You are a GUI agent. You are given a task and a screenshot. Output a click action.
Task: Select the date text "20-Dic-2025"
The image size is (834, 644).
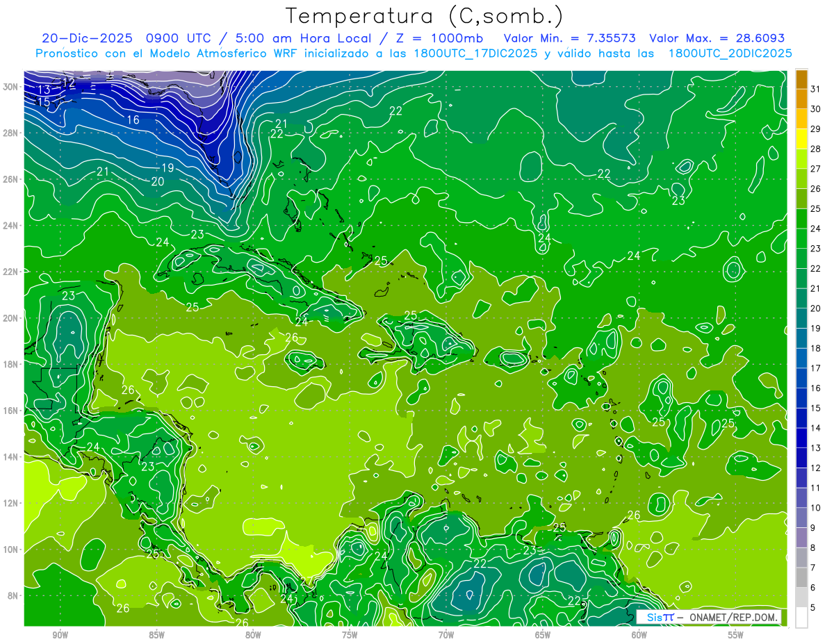coord(88,38)
